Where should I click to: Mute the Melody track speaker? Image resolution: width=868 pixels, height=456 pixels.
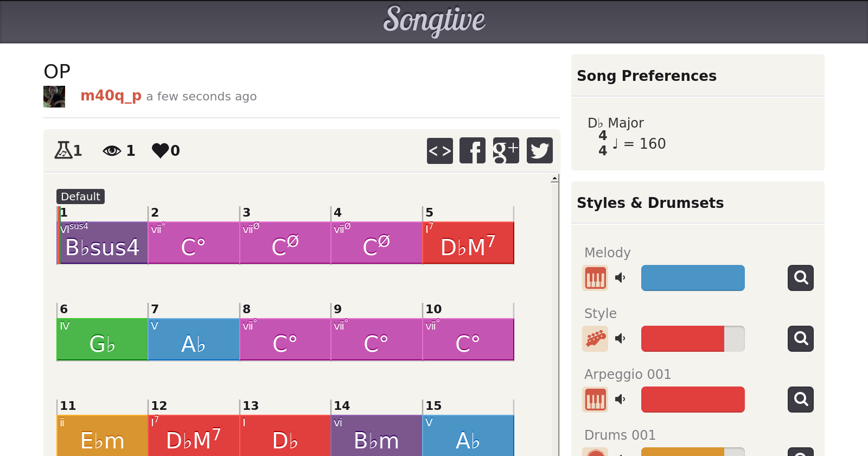[x=620, y=278]
